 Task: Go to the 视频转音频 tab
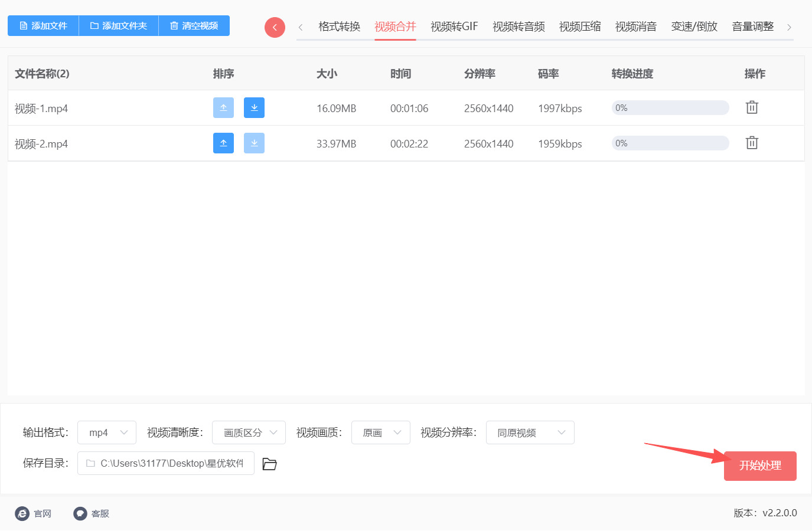click(x=518, y=27)
